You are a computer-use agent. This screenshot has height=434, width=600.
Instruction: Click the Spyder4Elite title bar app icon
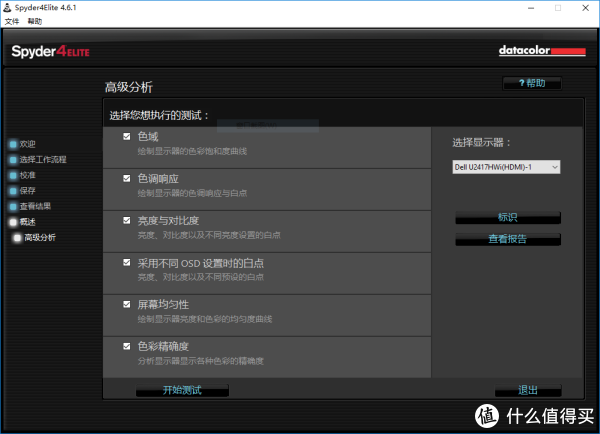(8, 7)
